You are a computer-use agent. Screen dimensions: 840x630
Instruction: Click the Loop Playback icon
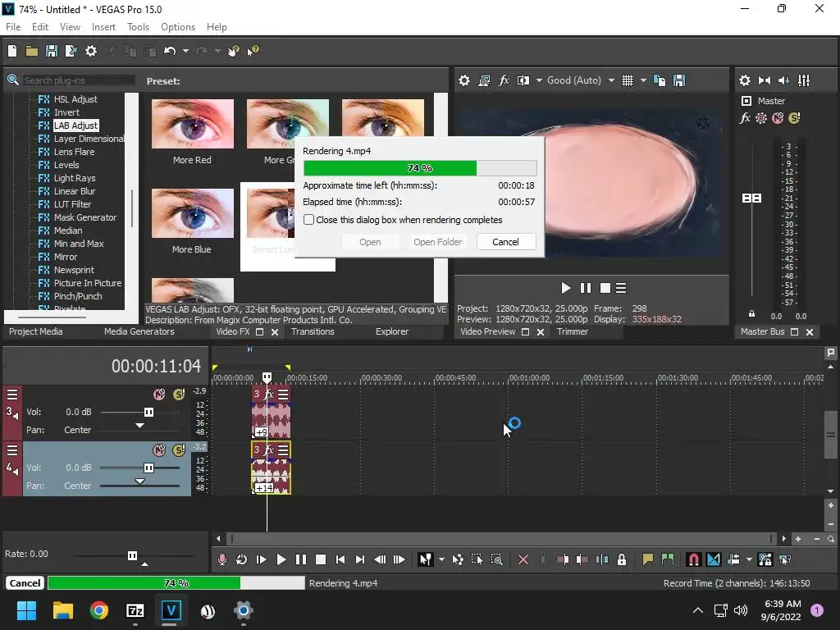click(242, 559)
